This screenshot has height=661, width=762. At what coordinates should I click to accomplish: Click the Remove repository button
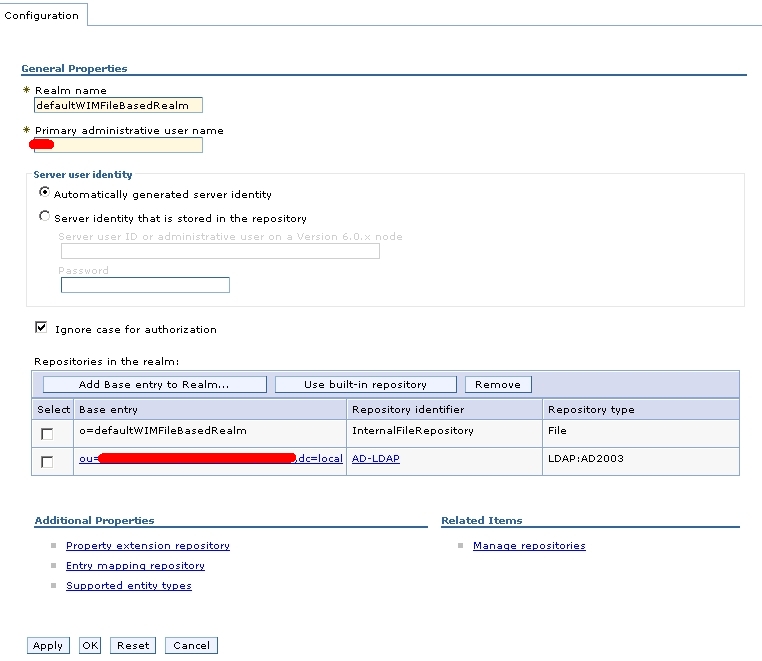(498, 384)
